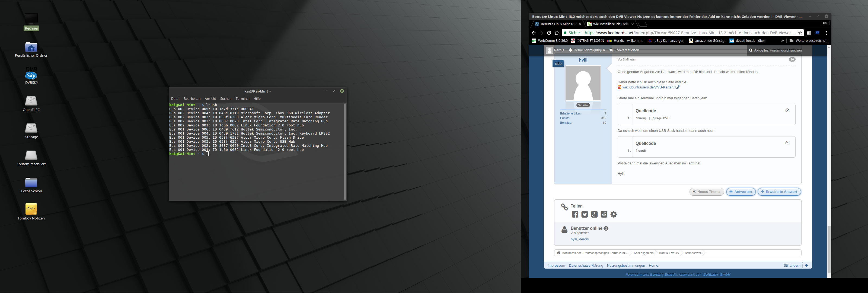Click the browser back arrow
Viewport: 868px width, 293px height.
pyautogui.click(x=533, y=33)
